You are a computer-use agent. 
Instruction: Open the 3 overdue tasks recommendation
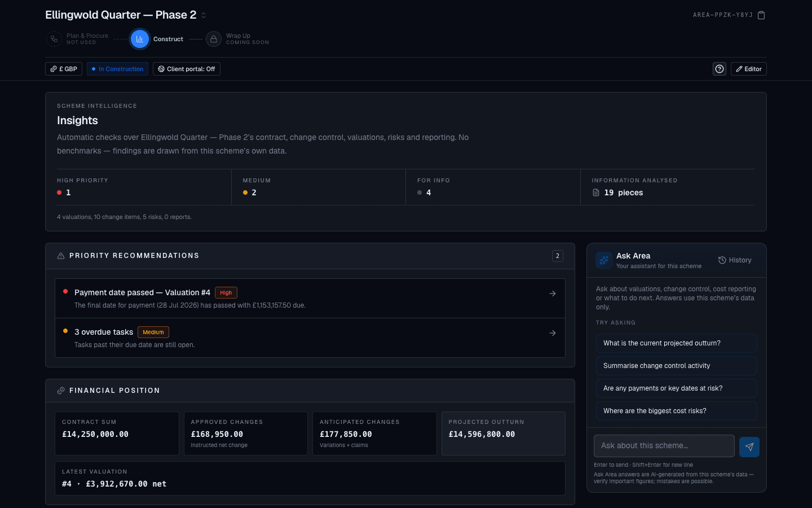(x=310, y=338)
